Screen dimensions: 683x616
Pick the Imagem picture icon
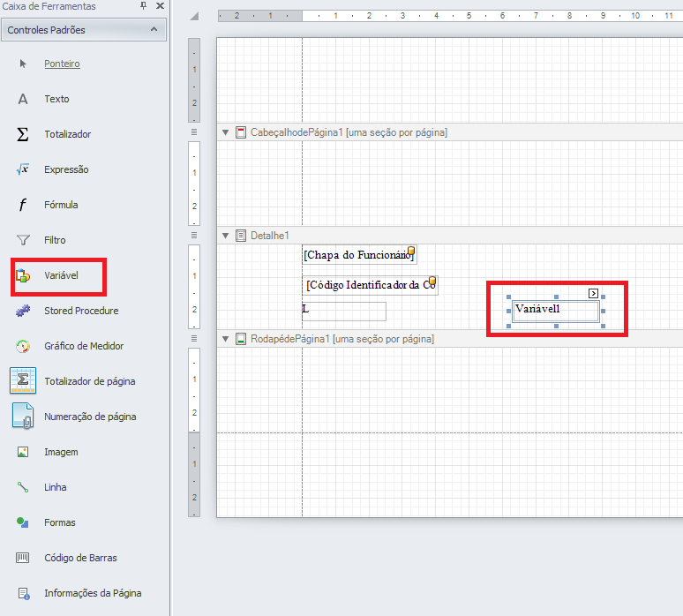[x=23, y=452]
